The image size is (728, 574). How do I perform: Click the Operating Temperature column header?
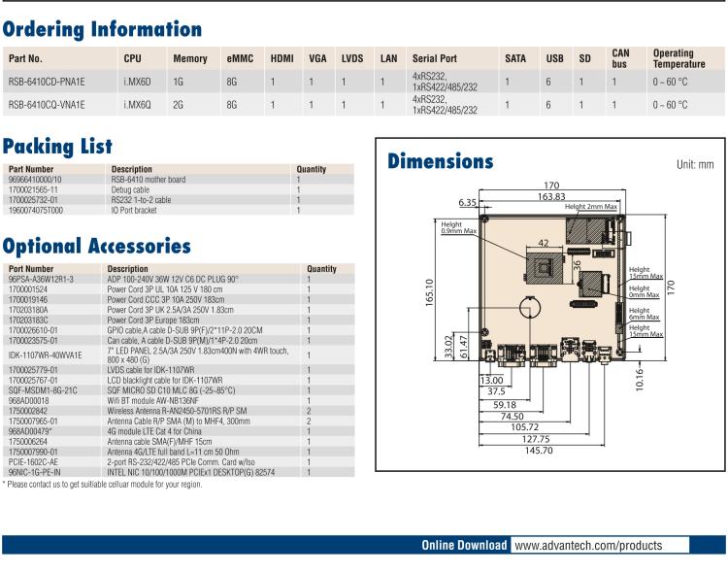(680, 58)
